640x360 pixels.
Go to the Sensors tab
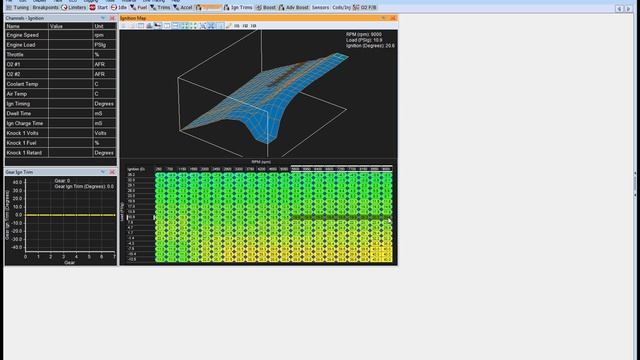[320, 7]
